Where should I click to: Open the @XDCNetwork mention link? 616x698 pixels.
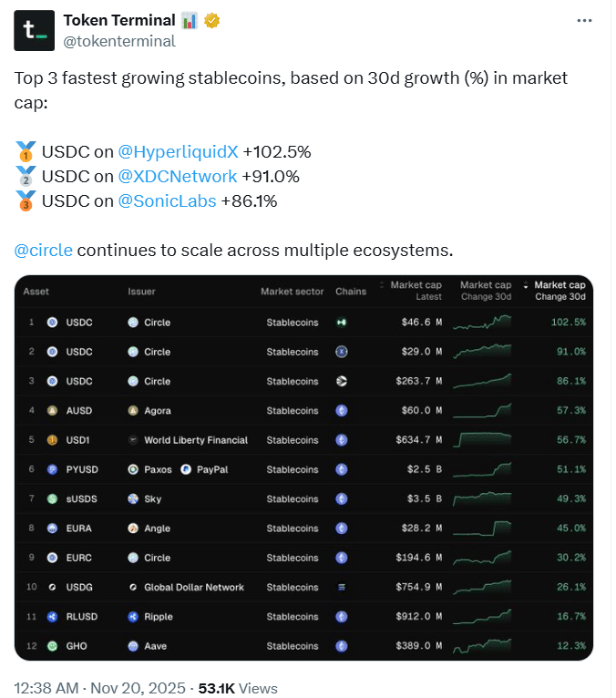[x=177, y=176]
